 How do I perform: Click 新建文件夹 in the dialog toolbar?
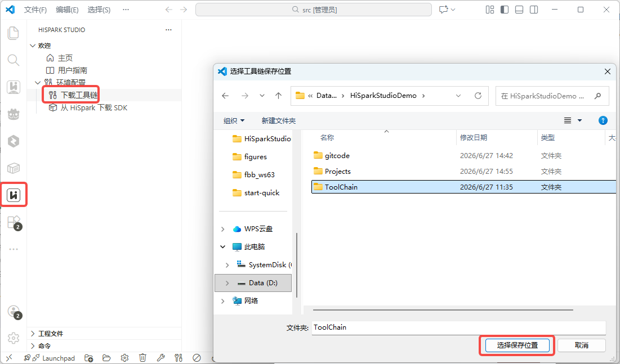click(278, 120)
